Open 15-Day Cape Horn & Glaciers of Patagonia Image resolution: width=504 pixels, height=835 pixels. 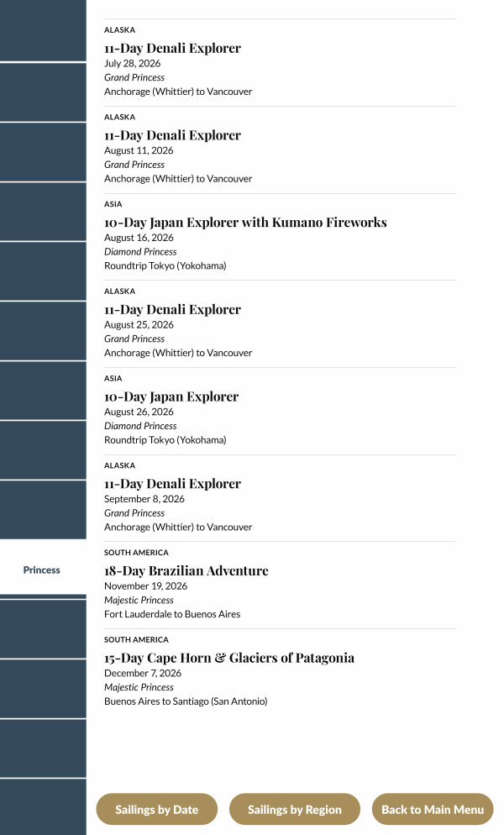click(x=229, y=658)
